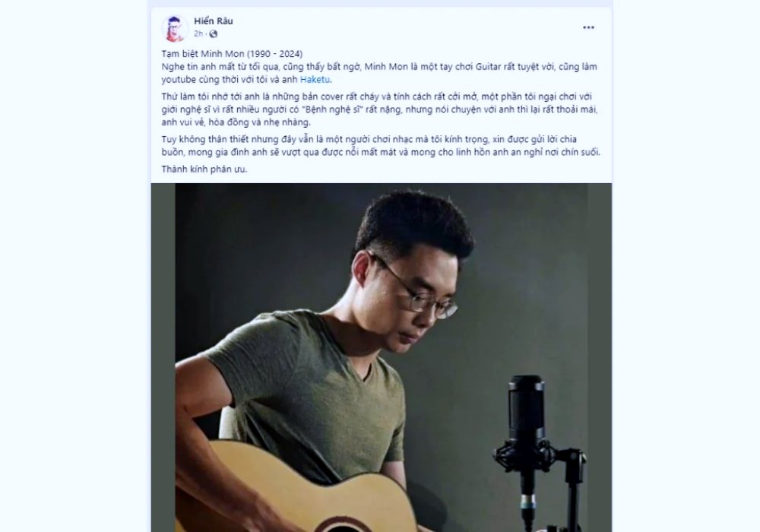760x532 pixels.
Task: Open the three-dot post options menu
Action: (588, 27)
